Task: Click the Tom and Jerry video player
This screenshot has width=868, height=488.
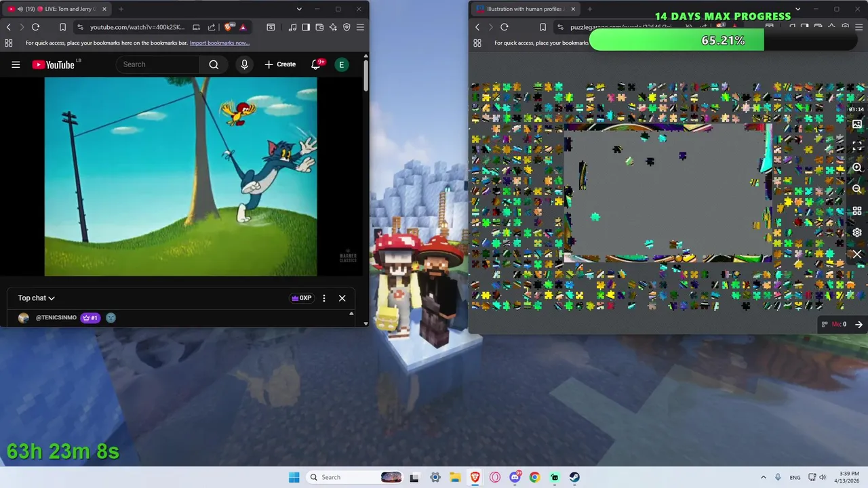Action: (180, 176)
